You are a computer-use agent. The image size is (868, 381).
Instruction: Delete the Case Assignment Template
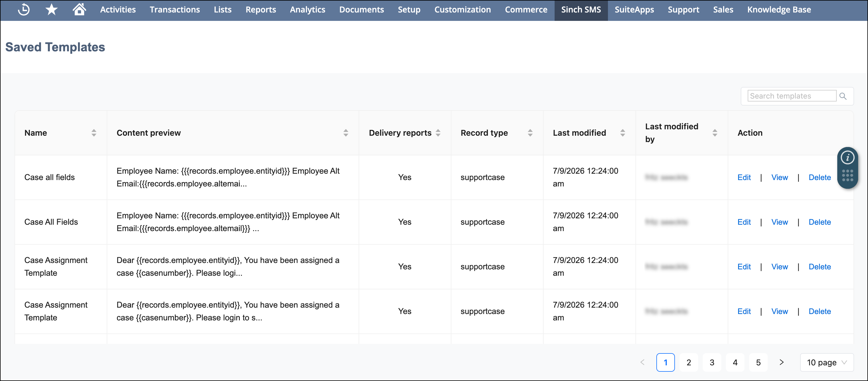pos(820,266)
